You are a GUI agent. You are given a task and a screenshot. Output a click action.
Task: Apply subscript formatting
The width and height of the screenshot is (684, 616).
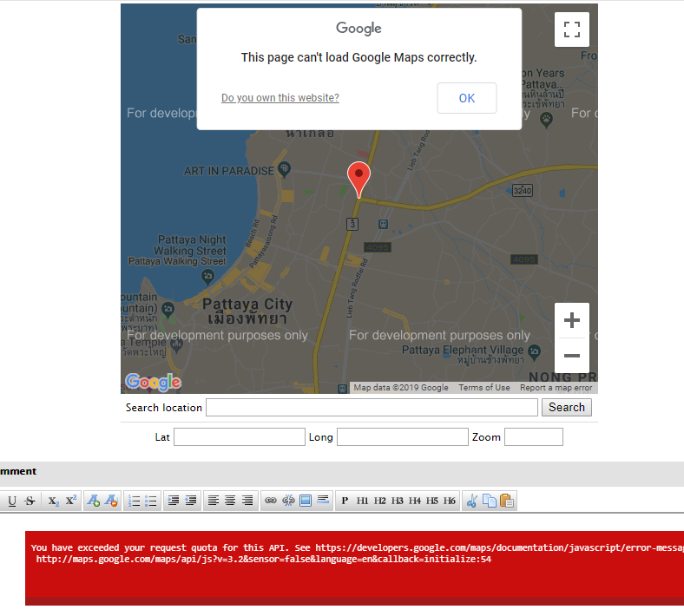tap(53, 501)
